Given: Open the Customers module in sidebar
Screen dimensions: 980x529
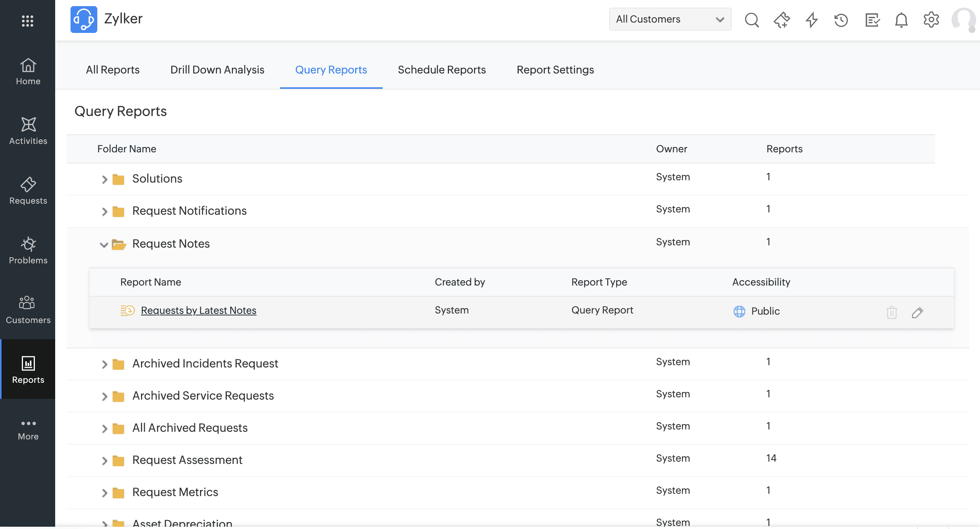Looking at the screenshot, I should coord(28,310).
